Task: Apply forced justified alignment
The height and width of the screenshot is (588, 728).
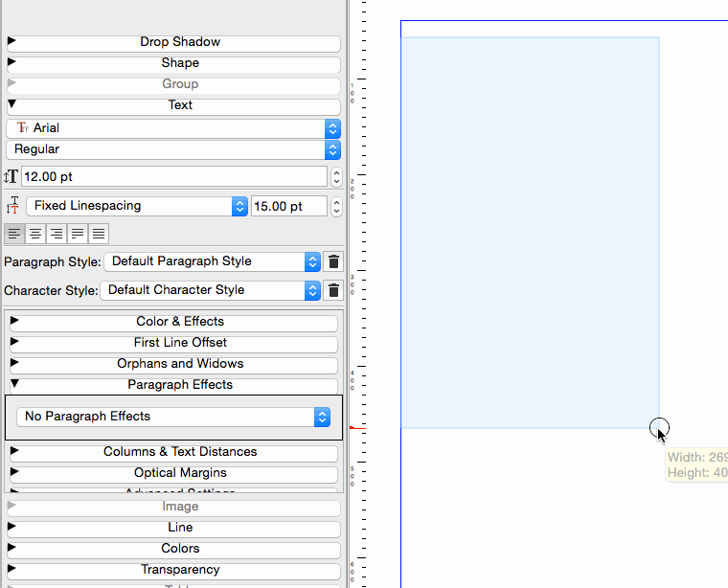Action: (x=99, y=234)
